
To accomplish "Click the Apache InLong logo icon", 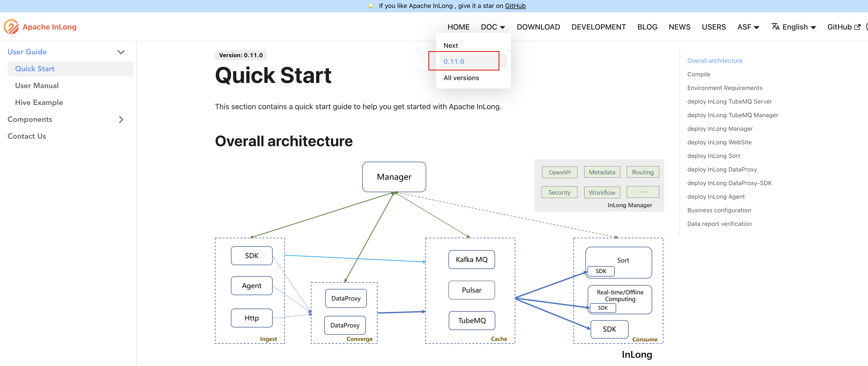I will 11,27.
